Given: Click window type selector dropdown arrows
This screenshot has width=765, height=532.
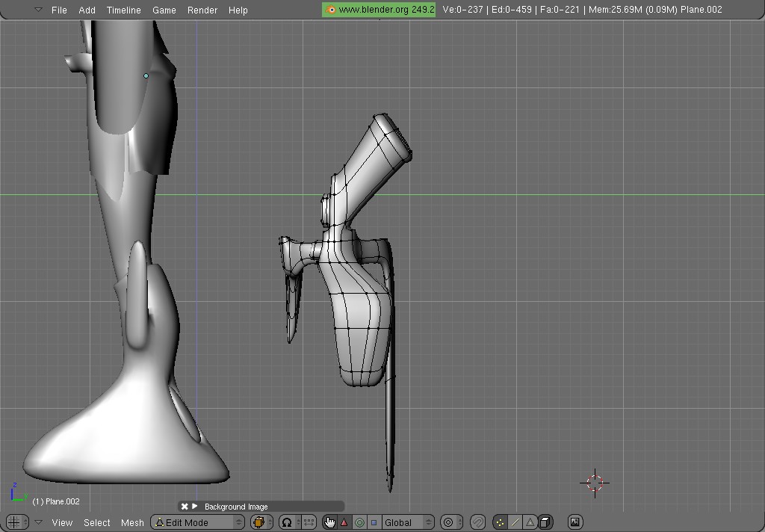Looking at the screenshot, I should [x=26, y=522].
